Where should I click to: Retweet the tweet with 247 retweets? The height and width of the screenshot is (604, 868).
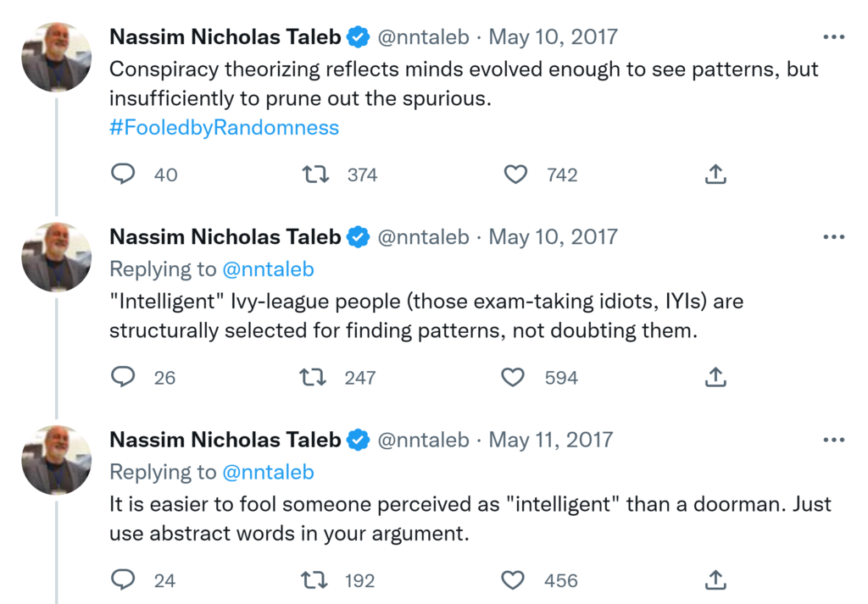[314, 377]
